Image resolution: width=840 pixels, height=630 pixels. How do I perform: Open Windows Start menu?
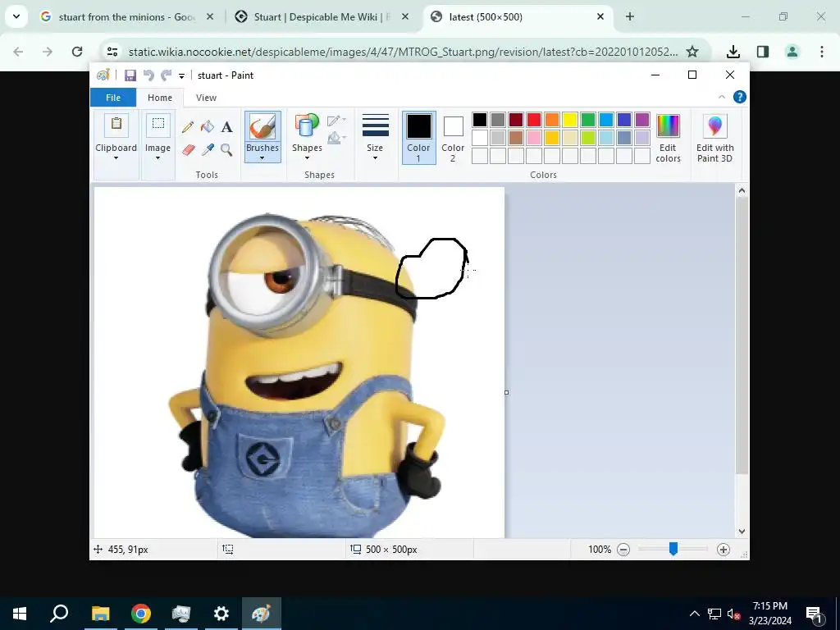click(20, 614)
